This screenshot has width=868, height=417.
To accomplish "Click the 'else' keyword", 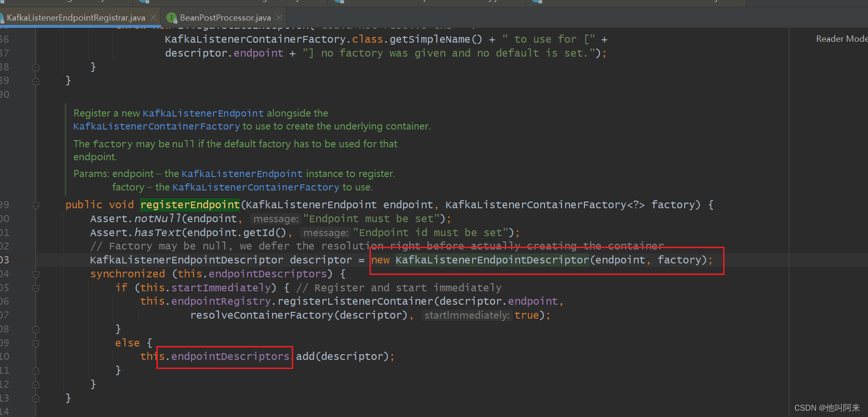I will [x=128, y=343].
